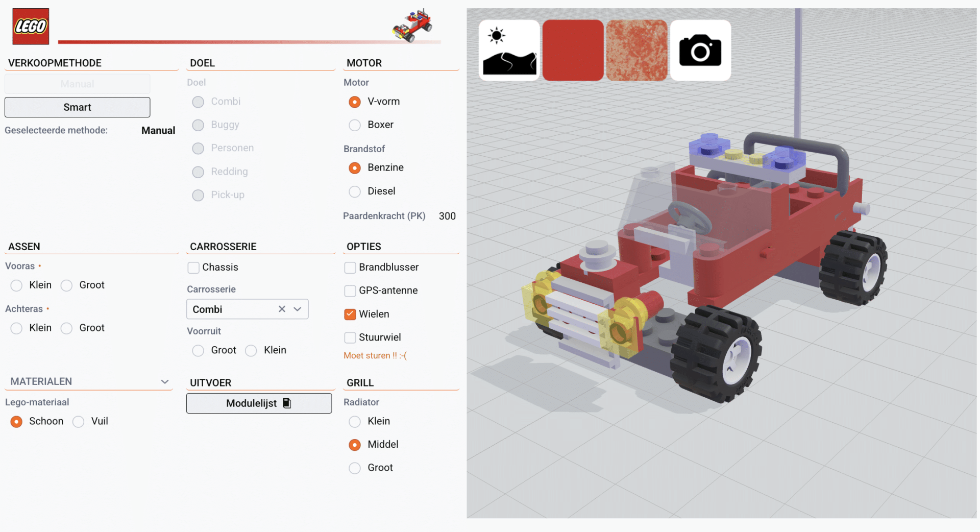Select Vuil Lego-materiaal
This screenshot has width=980, height=532.
(78, 422)
